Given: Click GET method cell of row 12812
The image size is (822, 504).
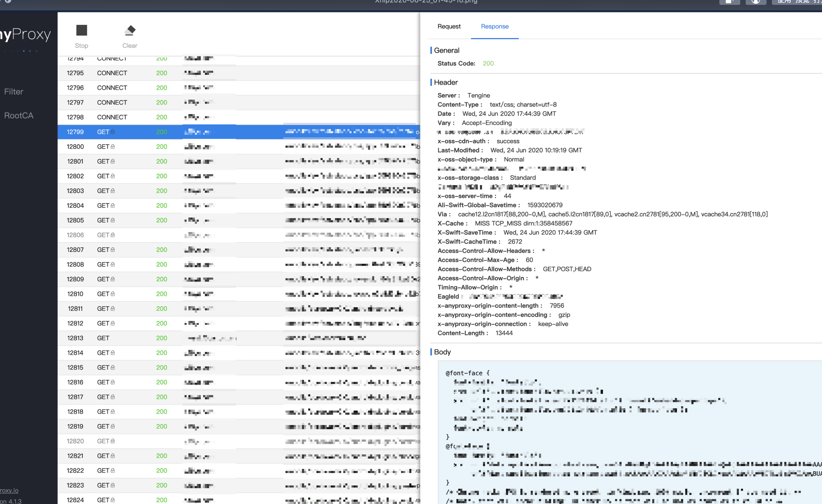Looking at the screenshot, I should coord(106,323).
